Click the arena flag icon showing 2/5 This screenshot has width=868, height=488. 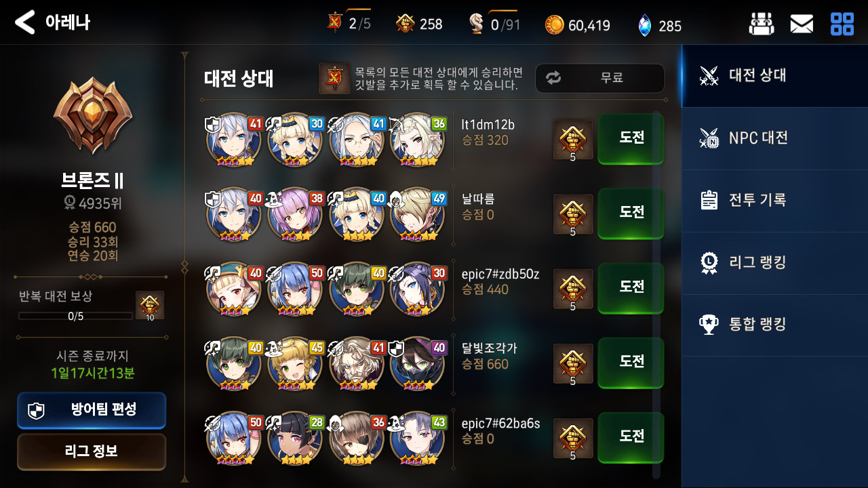(335, 23)
